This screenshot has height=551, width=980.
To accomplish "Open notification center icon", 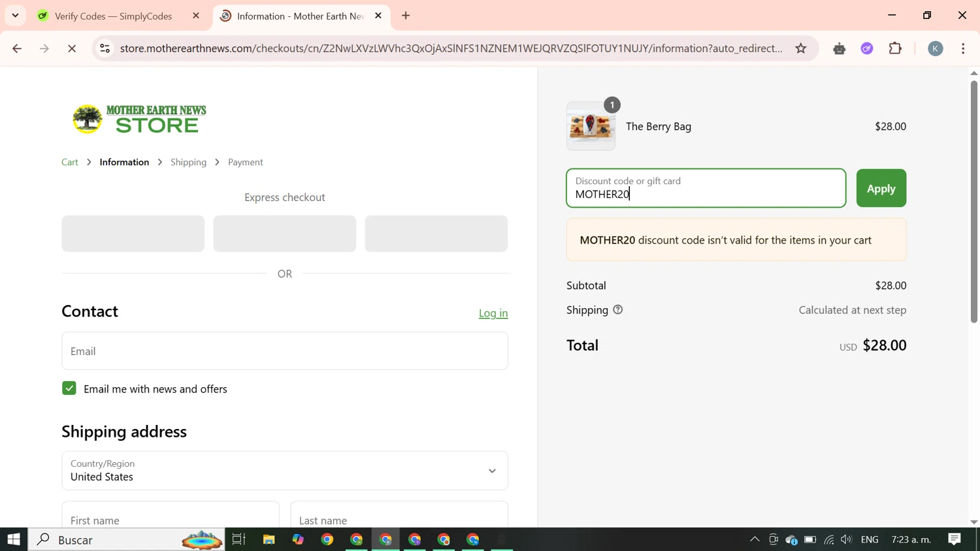I will click(x=955, y=540).
